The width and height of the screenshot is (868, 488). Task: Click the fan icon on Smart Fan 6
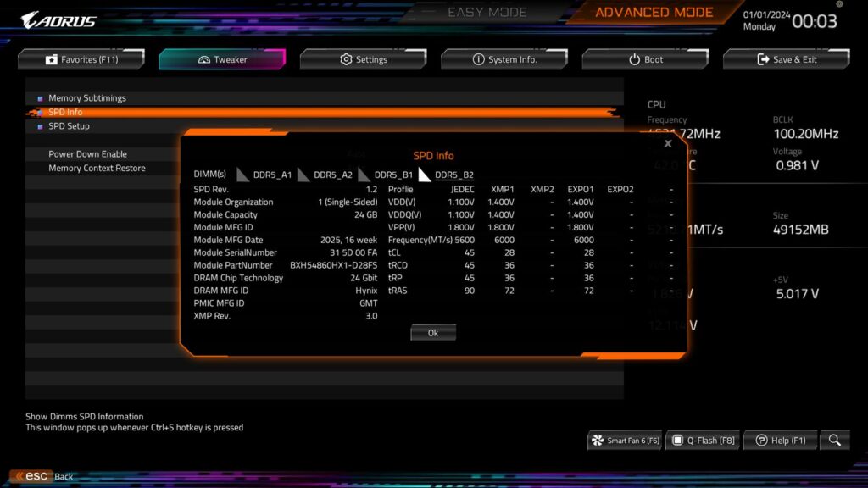point(598,441)
